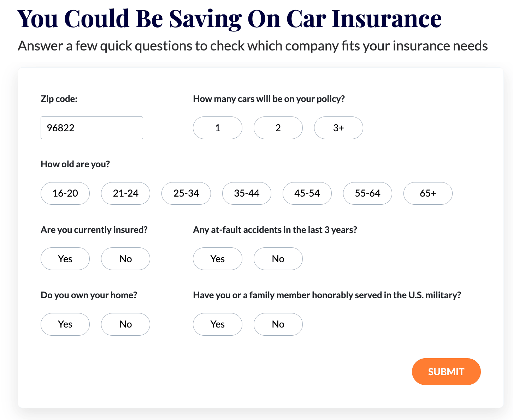This screenshot has height=420, width=513.
Task: Select Yes for at-fault accidents
Action: 218,259
